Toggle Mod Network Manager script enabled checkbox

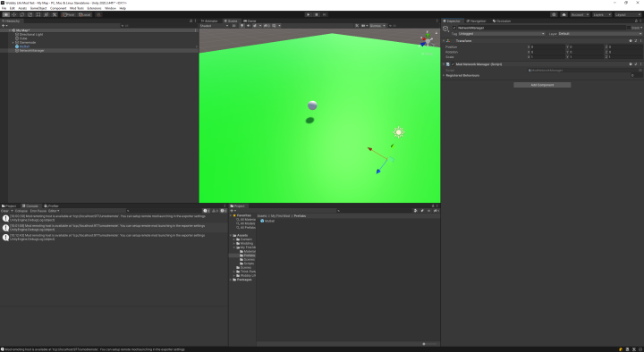[453, 64]
